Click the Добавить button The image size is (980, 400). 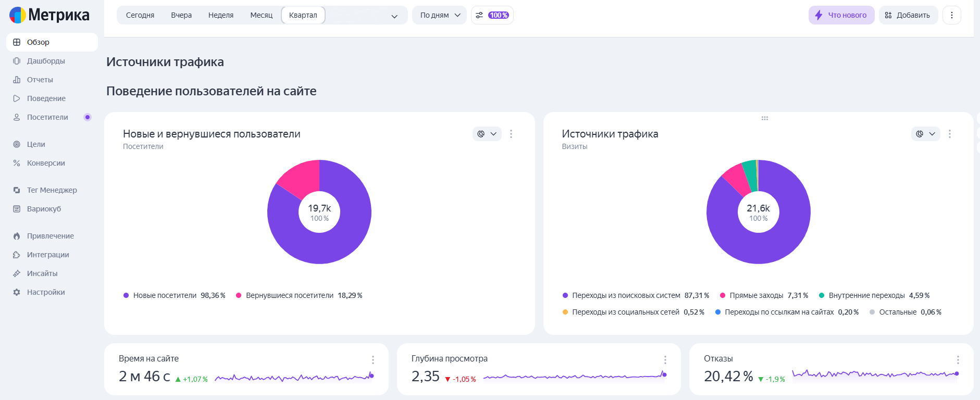(908, 15)
